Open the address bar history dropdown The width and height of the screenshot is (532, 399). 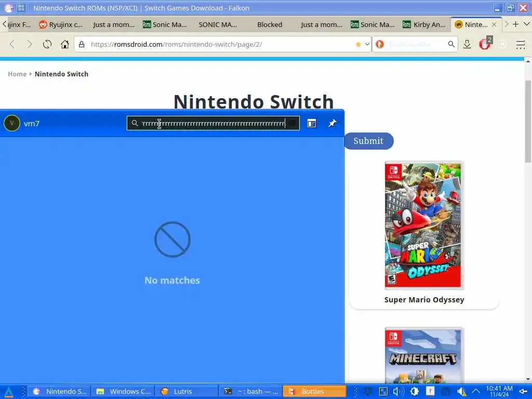[x=367, y=44]
